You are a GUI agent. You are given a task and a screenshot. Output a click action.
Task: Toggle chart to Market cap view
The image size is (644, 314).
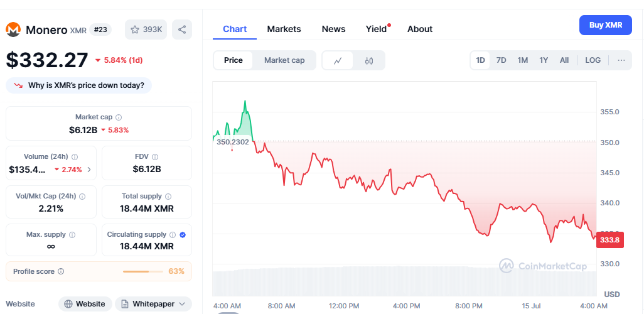284,60
